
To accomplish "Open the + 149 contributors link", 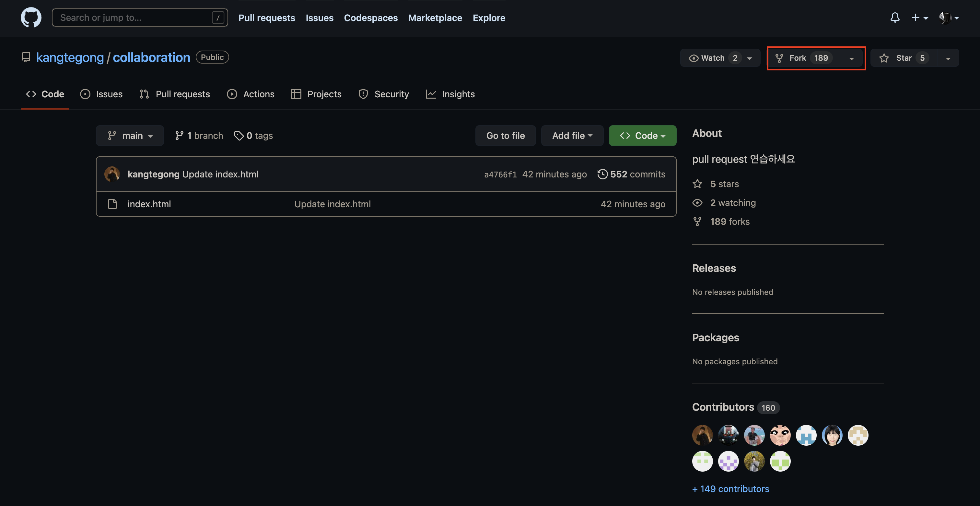I will coord(730,489).
